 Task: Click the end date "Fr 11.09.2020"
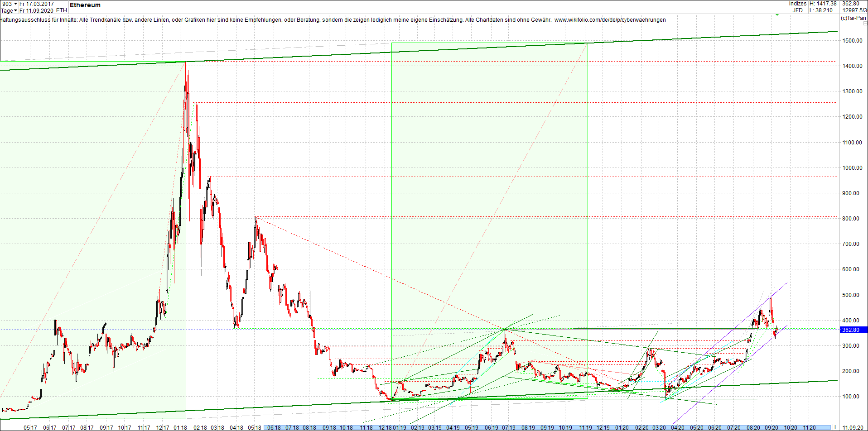coord(37,10)
